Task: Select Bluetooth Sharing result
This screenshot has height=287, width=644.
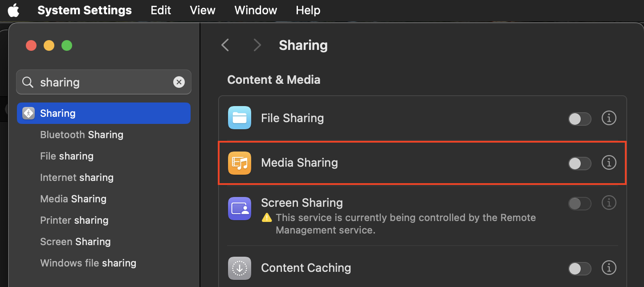Action: 82,135
